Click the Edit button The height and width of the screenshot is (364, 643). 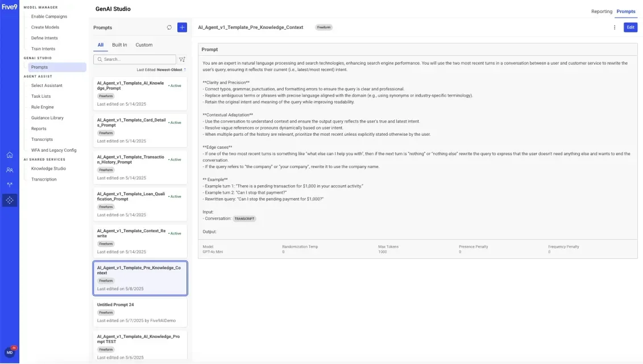point(630,27)
